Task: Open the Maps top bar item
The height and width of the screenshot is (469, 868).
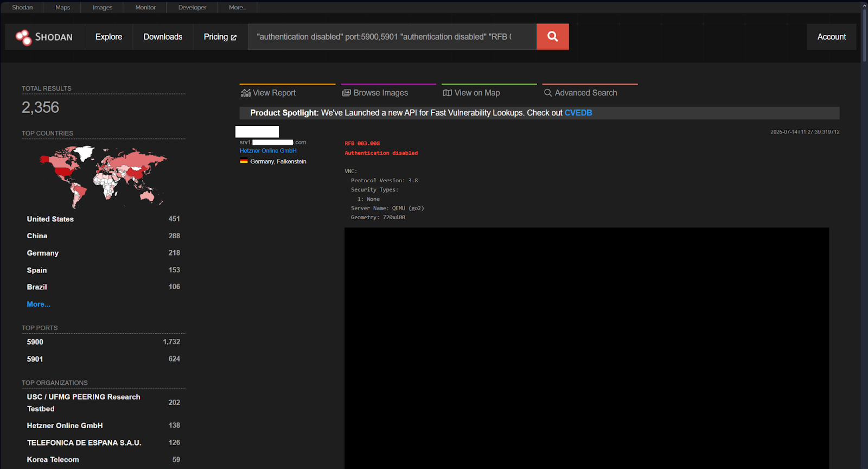Action: (x=62, y=8)
